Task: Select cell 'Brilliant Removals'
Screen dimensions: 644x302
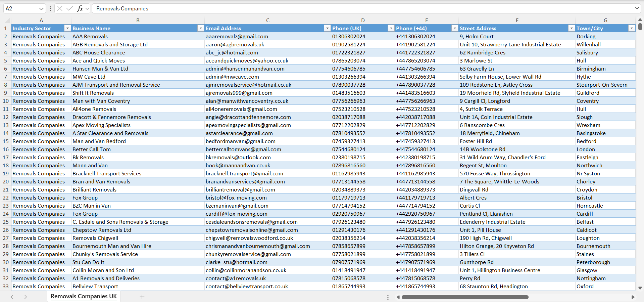Action: [x=138, y=189]
